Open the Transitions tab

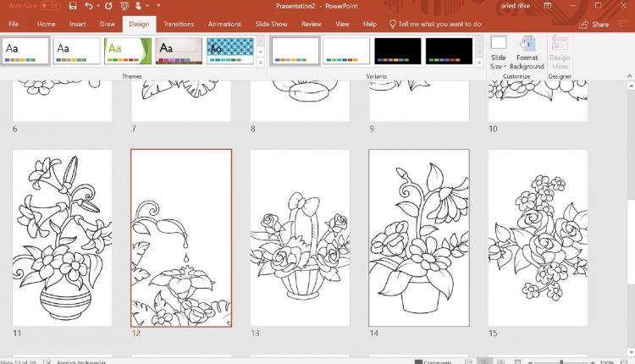pos(178,25)
